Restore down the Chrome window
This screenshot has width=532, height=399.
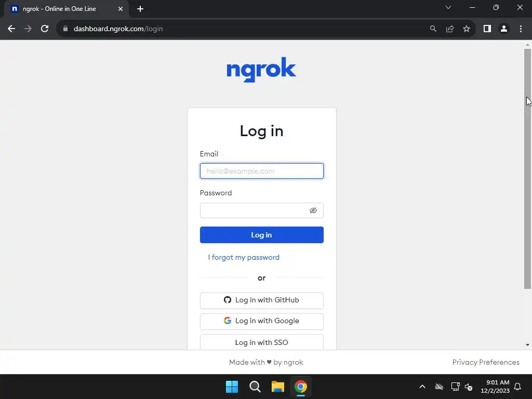click(496, 7)
